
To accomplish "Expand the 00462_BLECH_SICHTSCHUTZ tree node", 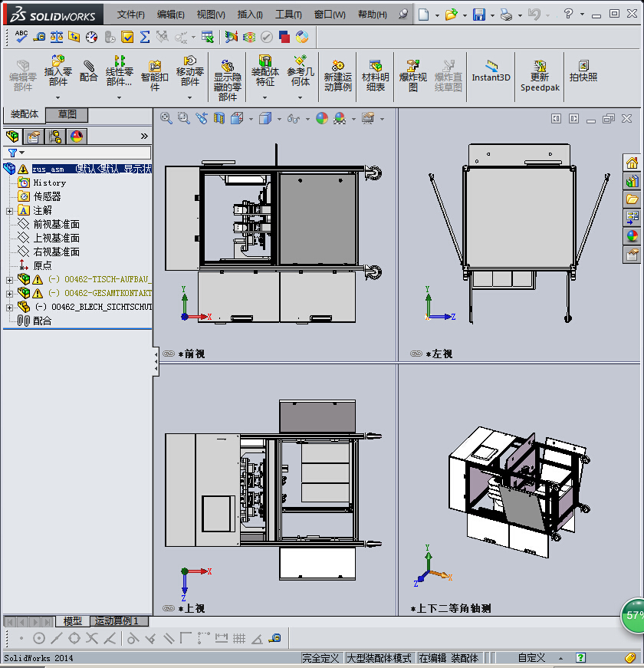I will tap(9, 308).
